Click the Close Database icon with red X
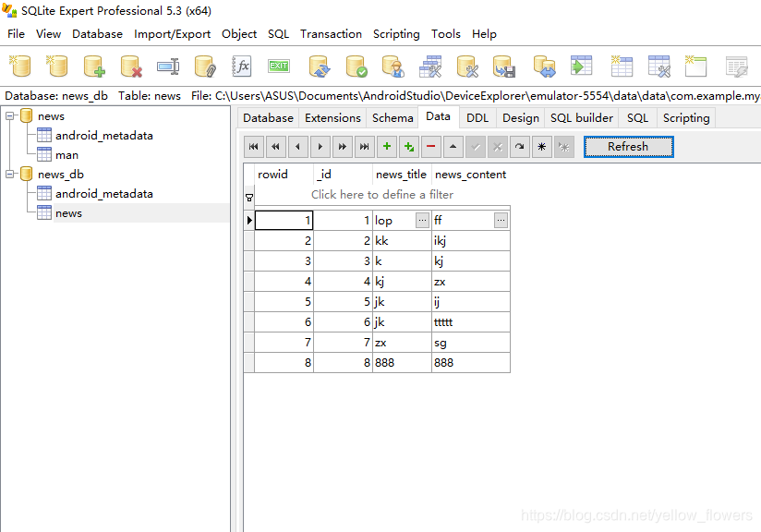Image resolution: width=761 pixels, height=532 pixels. 131,66
